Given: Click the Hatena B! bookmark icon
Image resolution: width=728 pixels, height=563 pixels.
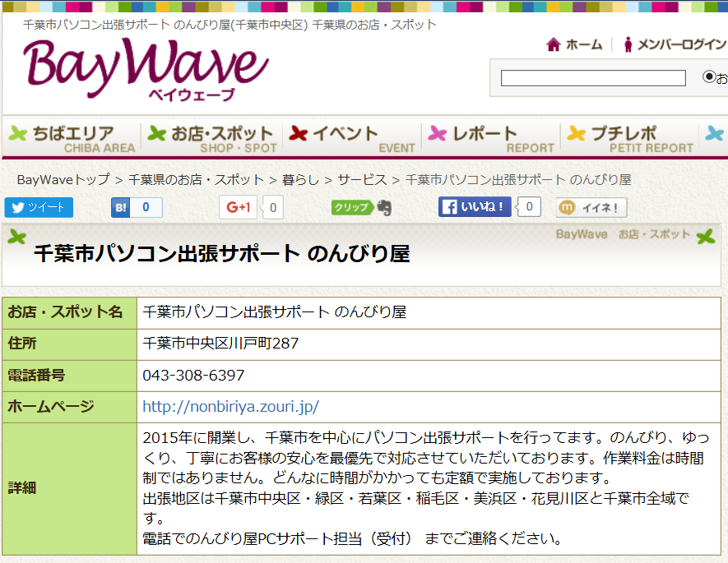Looking at the screenshot, I should [x=120, y=207].
